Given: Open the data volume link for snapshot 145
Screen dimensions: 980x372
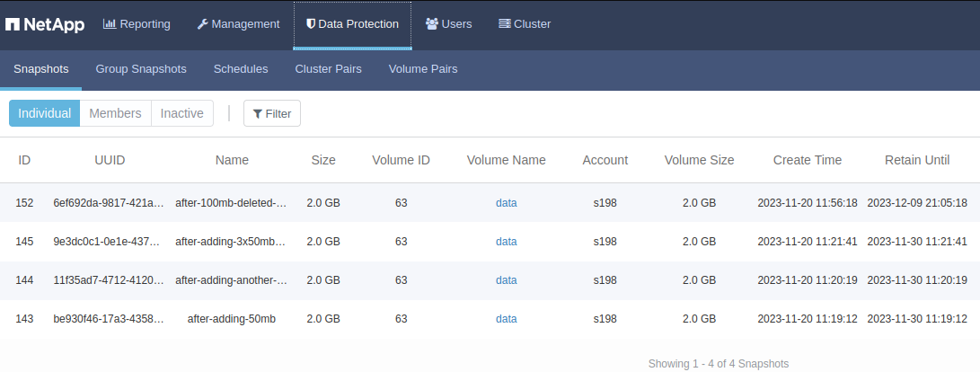Looking at the screenshot, I should [x=507, y=242].
